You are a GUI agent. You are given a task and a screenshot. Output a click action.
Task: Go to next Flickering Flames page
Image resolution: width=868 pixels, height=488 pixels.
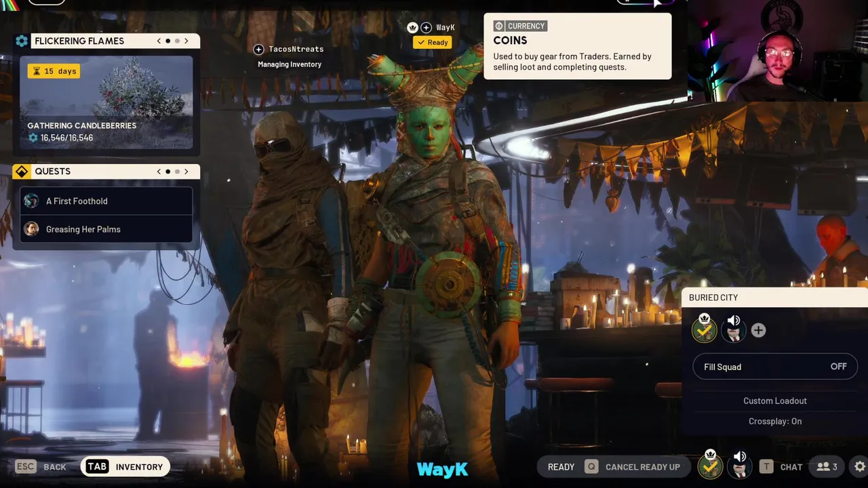[186, 41]
